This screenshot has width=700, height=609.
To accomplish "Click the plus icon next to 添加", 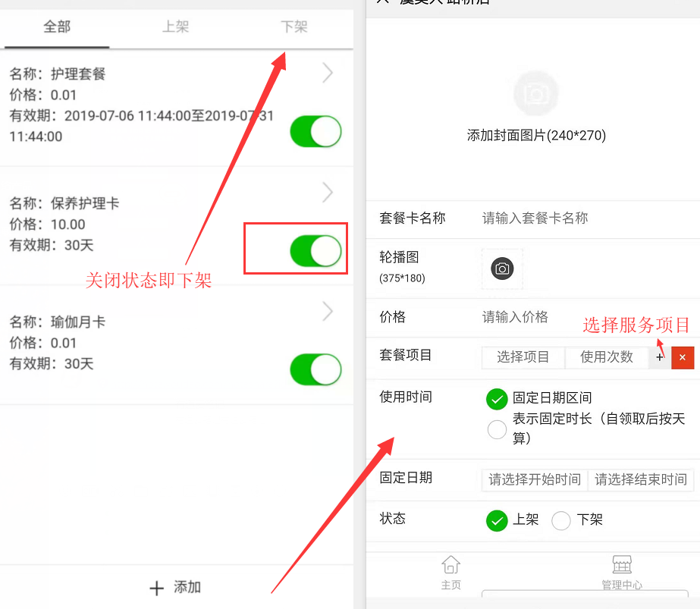I will [x=157, y=588].
